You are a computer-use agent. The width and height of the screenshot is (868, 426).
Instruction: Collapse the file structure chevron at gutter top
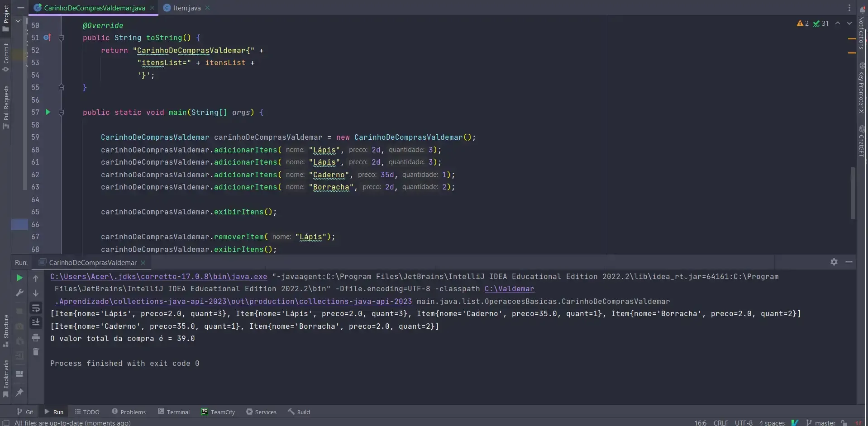coord(18,21)
